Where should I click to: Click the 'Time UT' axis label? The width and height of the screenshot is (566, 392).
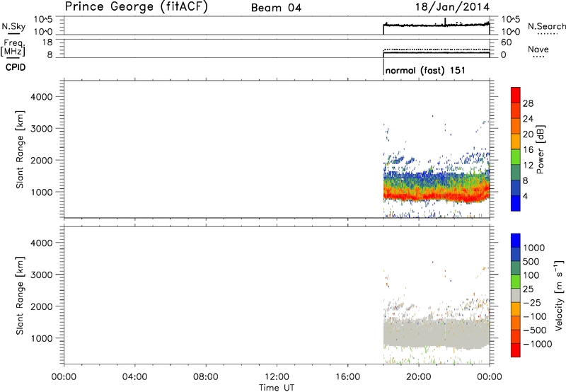coord(277,388)
